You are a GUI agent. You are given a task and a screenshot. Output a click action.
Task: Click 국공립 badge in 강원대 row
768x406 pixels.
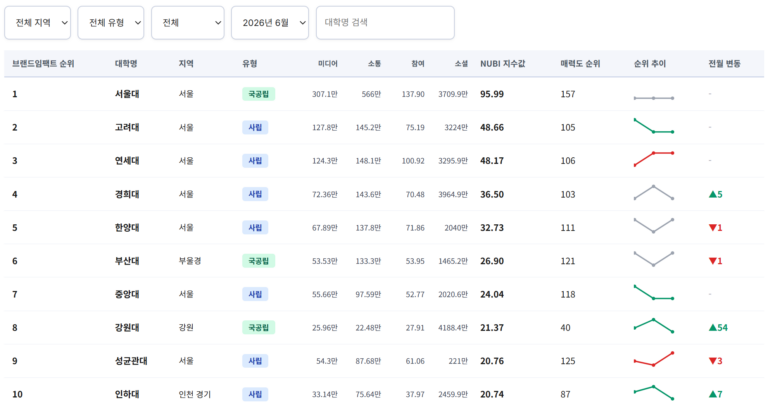coord(259,328)
